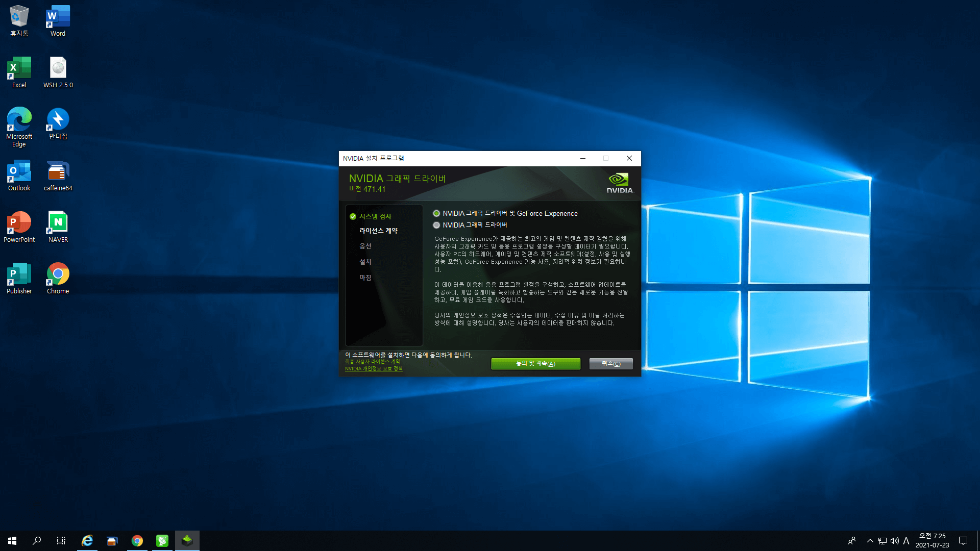
Task: Select the 옵션 step in sidebar
Action: (x=365, y=246)
